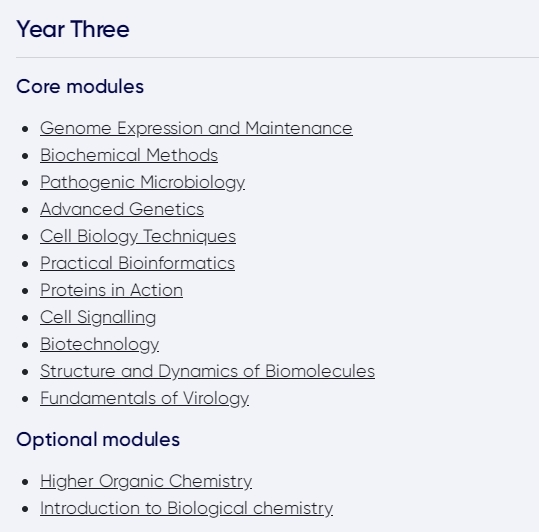Image resolution: width=539 pixels, height=532 pixels.
Task: Open the Biochemical Methods module link
Action: 129,155
